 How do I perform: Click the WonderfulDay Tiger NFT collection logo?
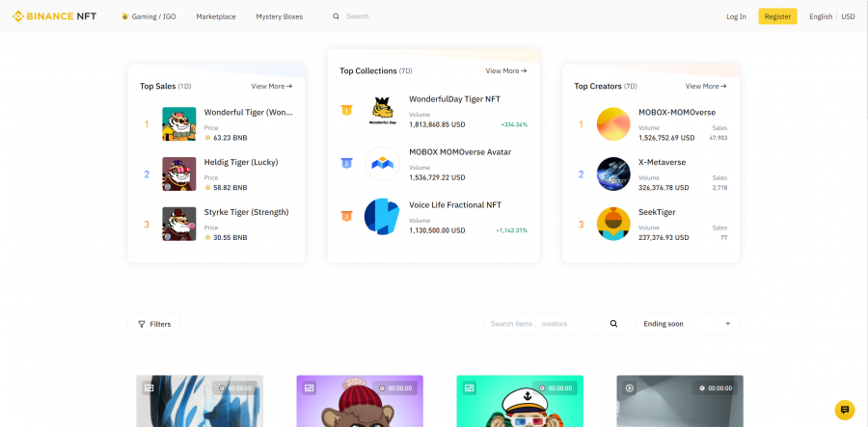[383, 111]
